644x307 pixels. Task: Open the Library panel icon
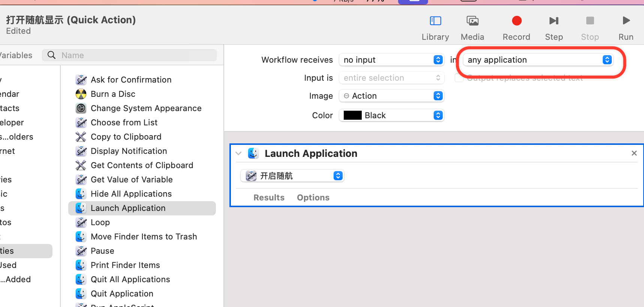pyautogui.click(x=435, y=21)
